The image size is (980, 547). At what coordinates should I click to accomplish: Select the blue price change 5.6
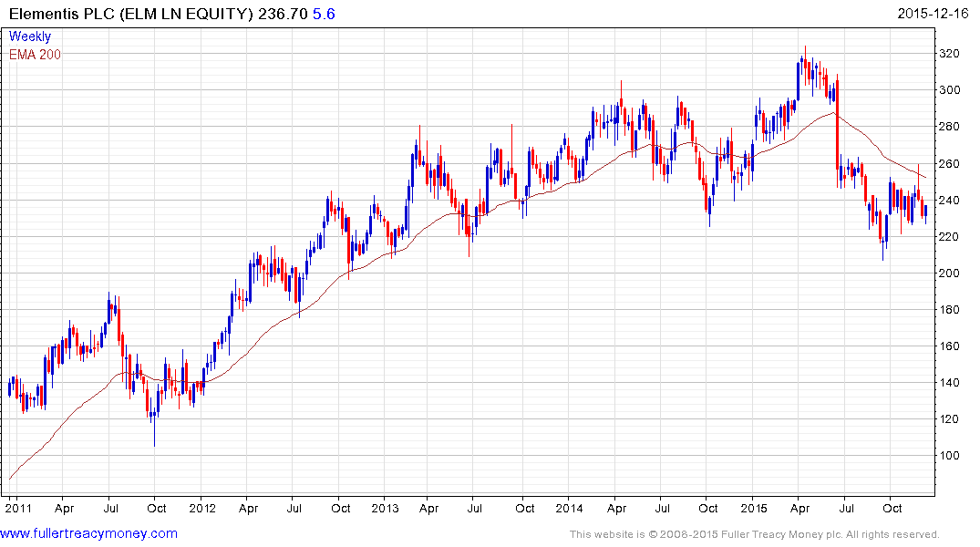point(324,14)
